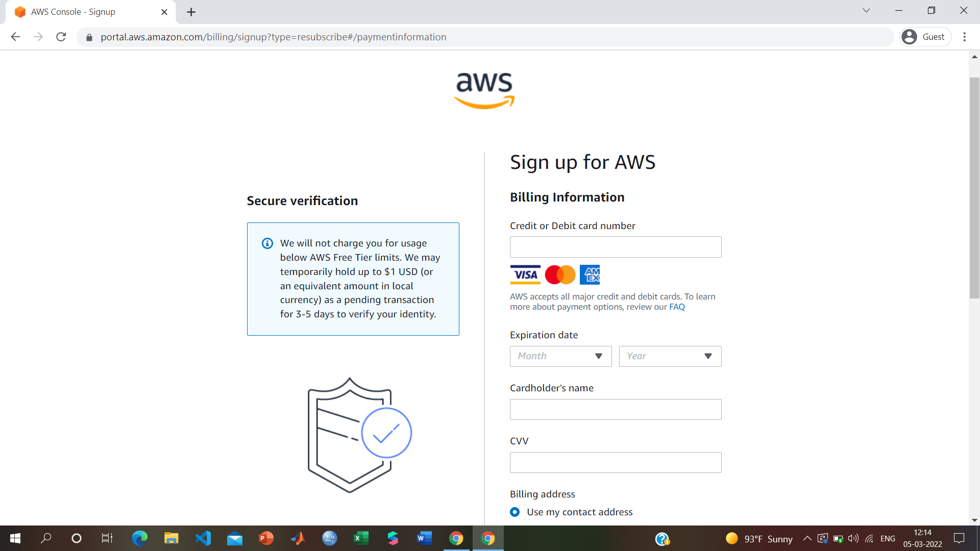Click the CVV input field

pos(615,463)
